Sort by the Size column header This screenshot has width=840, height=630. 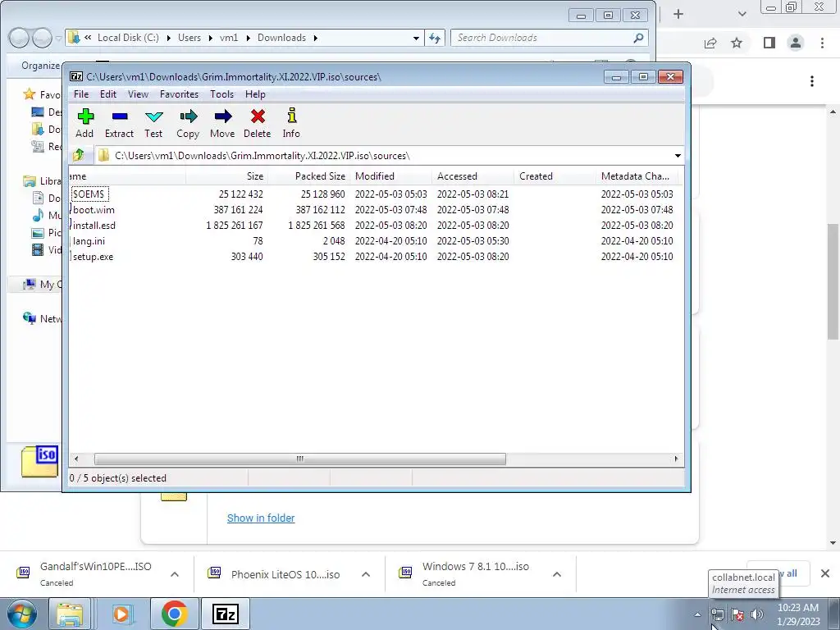(226, 176)
